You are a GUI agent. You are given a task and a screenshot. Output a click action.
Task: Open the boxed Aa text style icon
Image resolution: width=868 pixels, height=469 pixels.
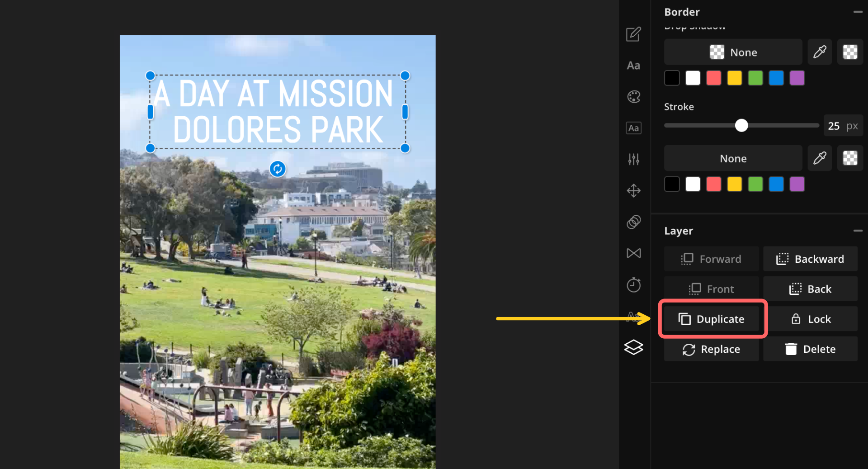click(633, 128)
